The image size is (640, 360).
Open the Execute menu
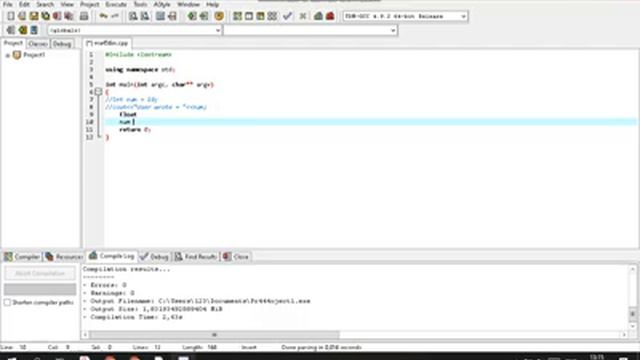[116, 4]
